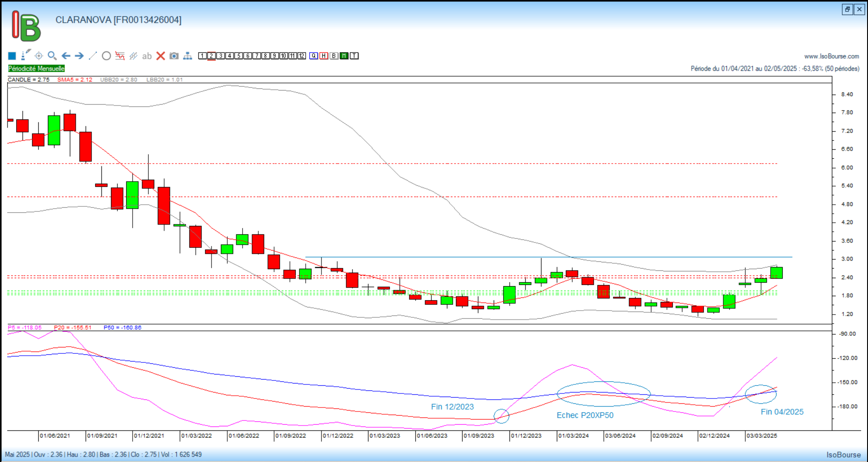Switch to T periodicity button

click(354, 56)
